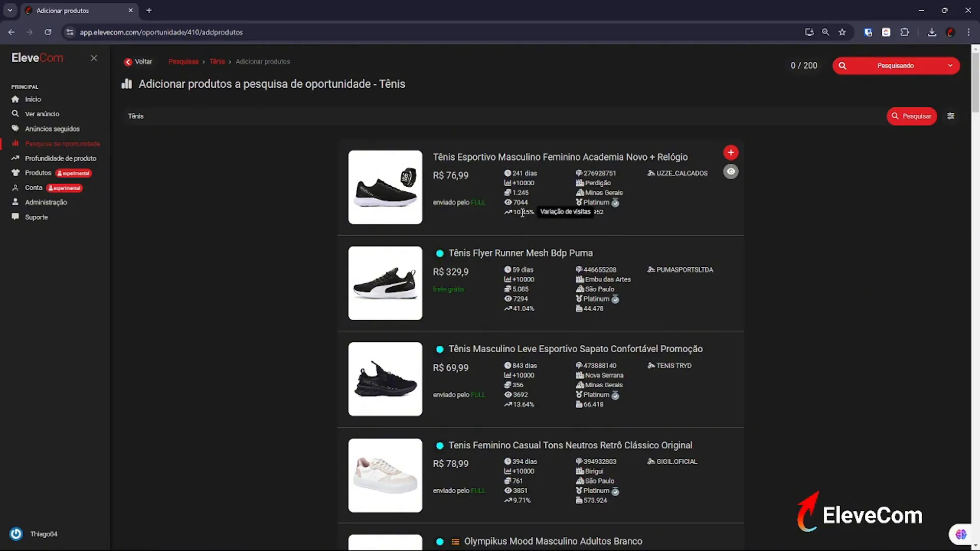Click the site info icon in address bar
Screen dimensions: 980x551
pyautogui.click(x=70, y=32)
